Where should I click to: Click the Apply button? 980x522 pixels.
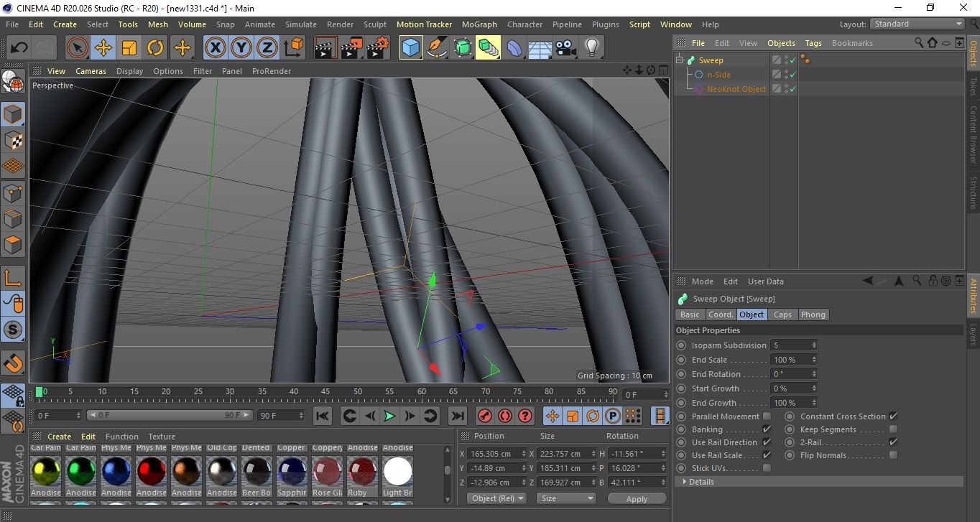click(x=637, y=498)
